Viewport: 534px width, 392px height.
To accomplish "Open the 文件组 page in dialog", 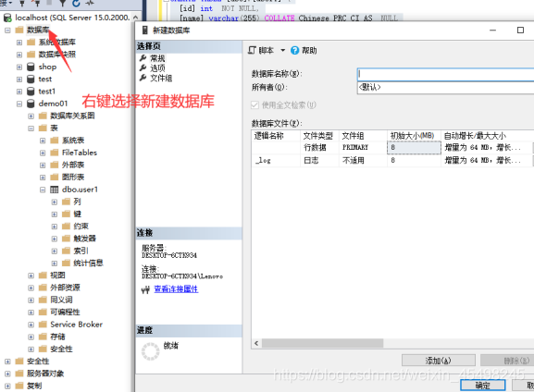I will coord(161,78).
